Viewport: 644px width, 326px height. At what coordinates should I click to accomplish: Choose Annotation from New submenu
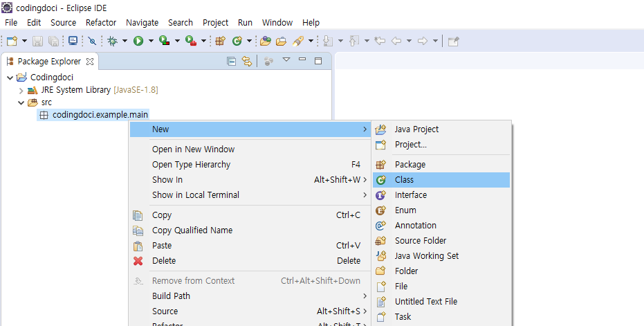pos(441,226)
